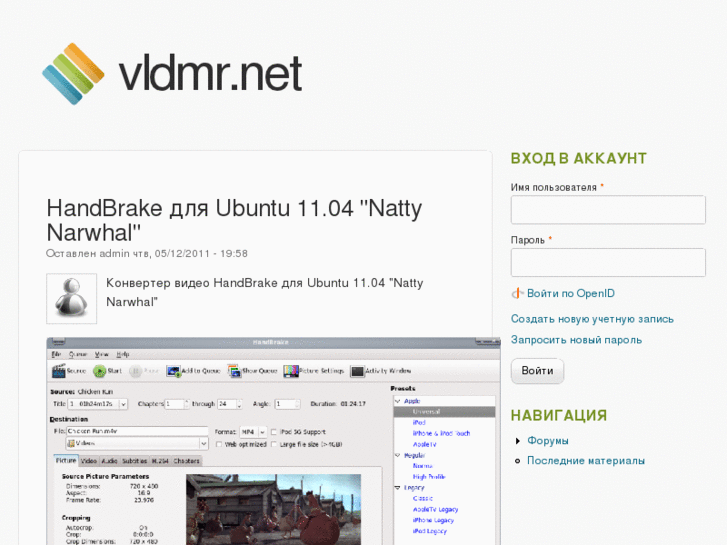Image resolution: width=727 pixels, height=545 pixels.
Task: Select the AppleTV Legacy preset
Action: (x=435, y=509)
